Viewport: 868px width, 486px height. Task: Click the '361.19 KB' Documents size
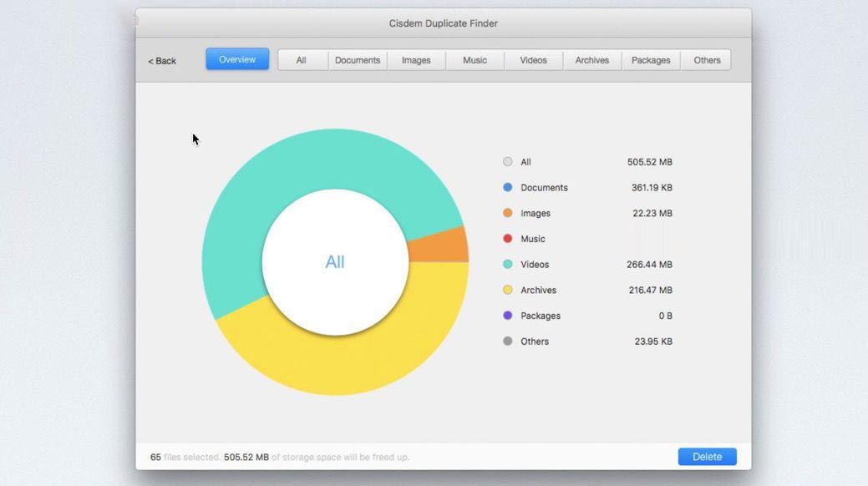coord(652,188)
